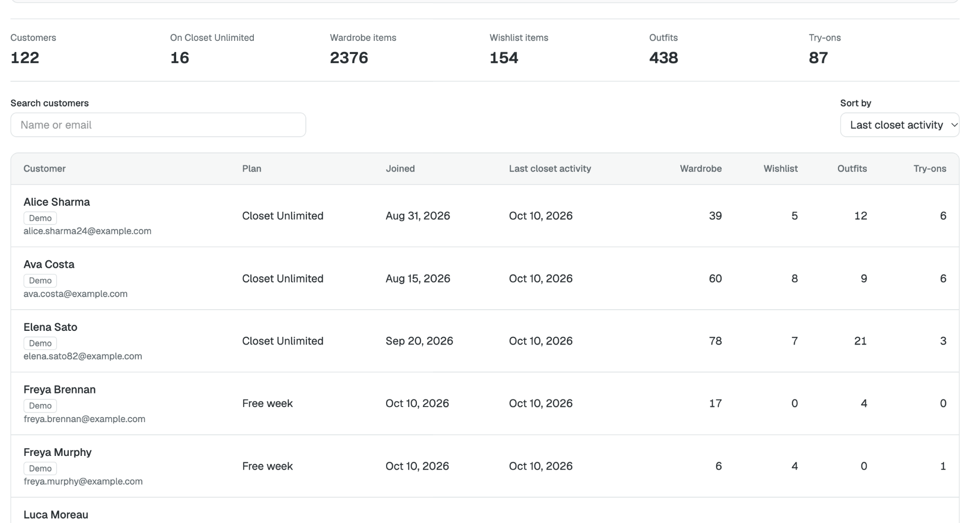Click the Customers total 122 stat
This screenshot has height=523, width=980.
pos(33,50)
